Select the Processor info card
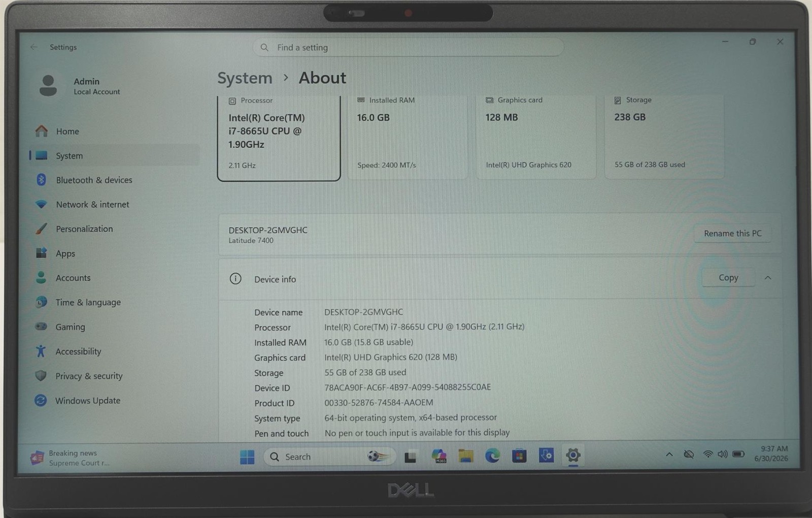This screenshot has width=812, height=518. coord(279,137)
